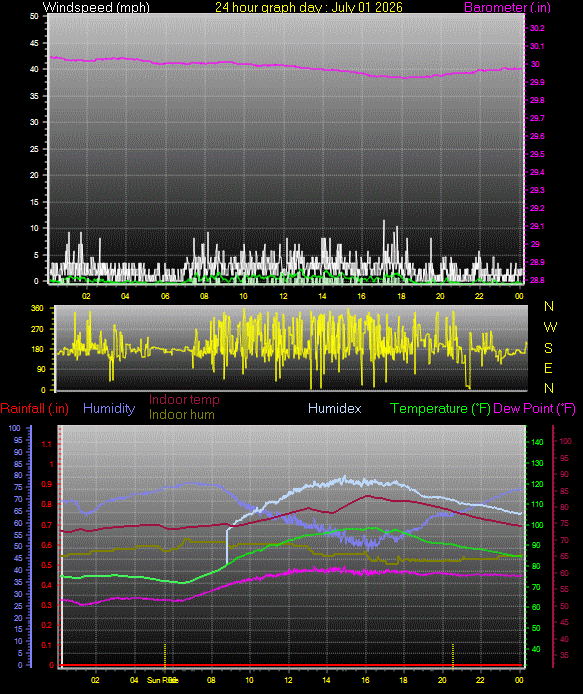
Task: Click the 180 wind direction axis value
Action: [38, 349]
